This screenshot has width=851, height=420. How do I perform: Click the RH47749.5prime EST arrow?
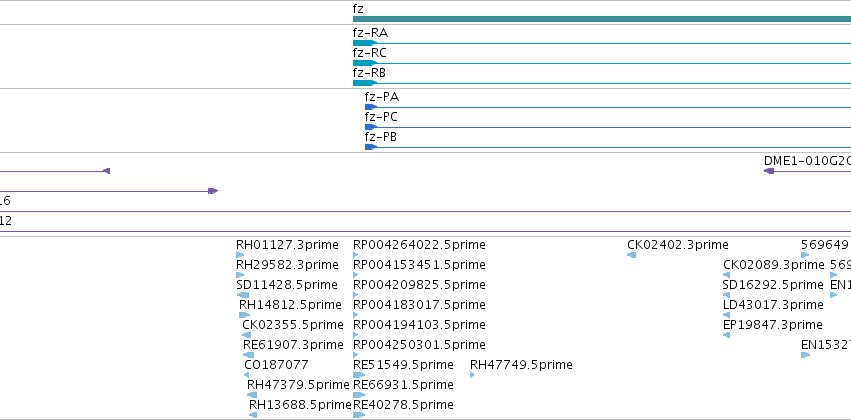(473, 374)
